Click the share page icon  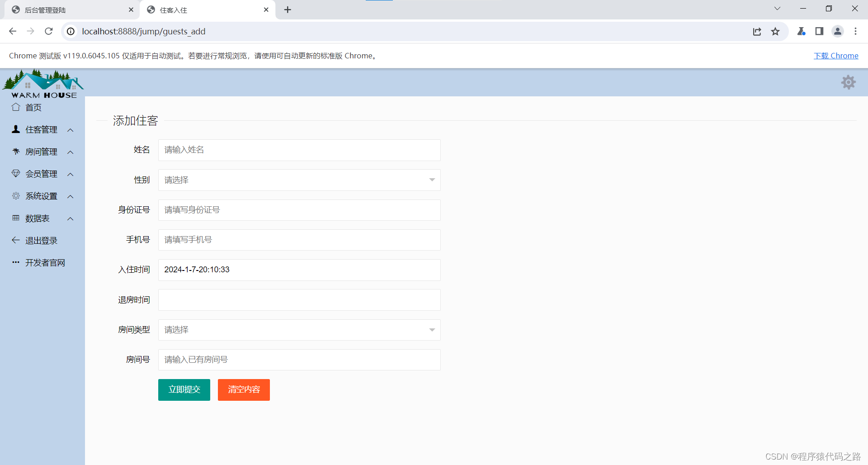pos(757,31)
